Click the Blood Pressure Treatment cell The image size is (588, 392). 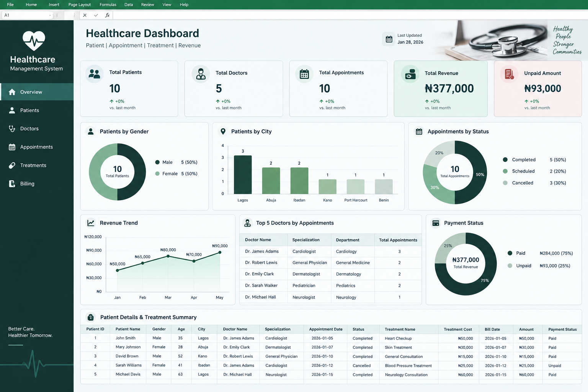(408, 366)
